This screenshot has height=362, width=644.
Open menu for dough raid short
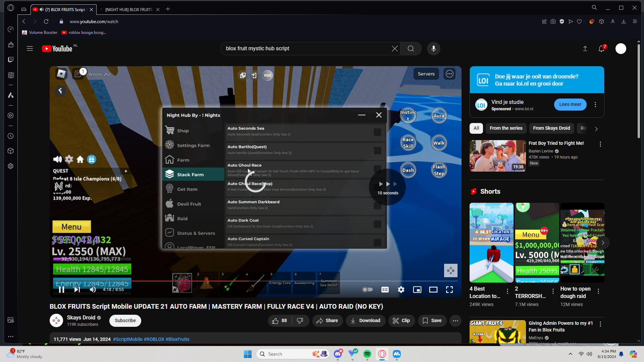click(x=598, y=291)
